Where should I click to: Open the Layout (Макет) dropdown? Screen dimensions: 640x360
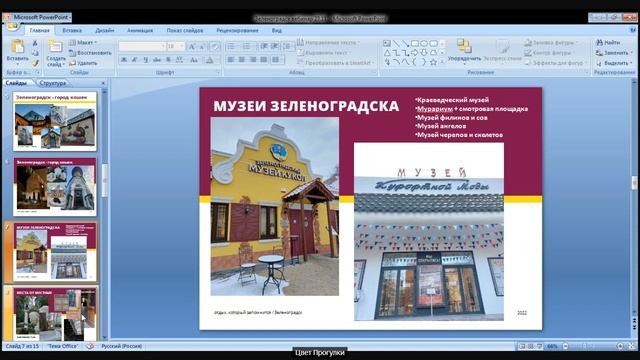(84, 42)
